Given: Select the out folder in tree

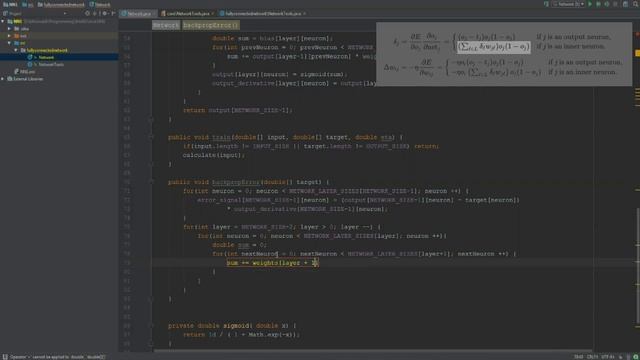Looking at the screenshot, I should tap(23, 36).
